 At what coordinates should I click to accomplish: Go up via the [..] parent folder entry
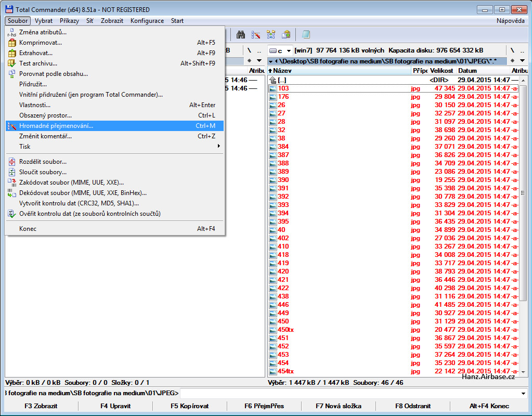click(x=394, y=80)
